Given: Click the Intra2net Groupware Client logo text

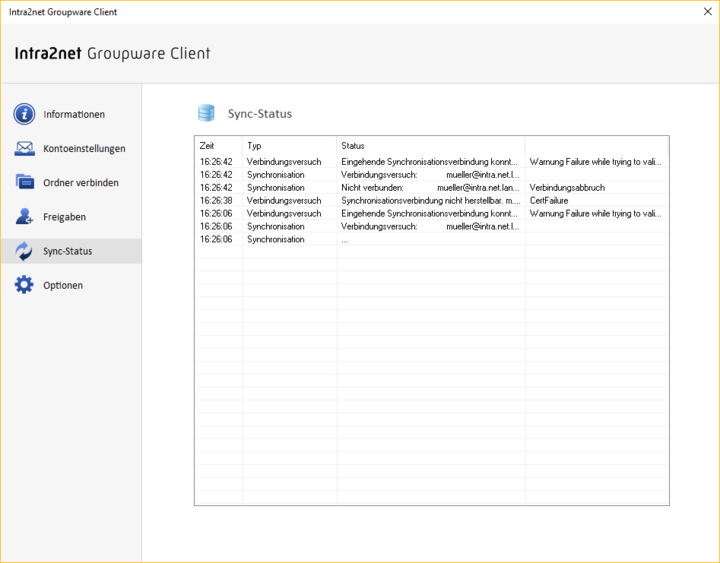Looking at the screenshot, I should tap(112, 53).
